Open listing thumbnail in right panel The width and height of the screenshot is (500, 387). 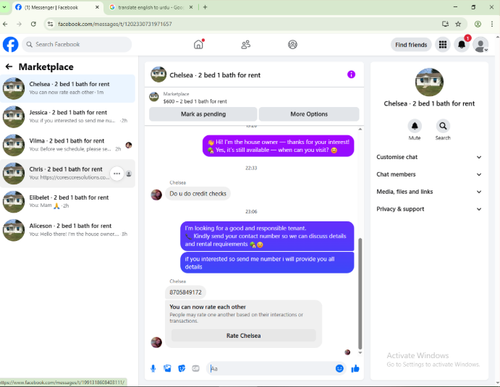pos(429,82)
